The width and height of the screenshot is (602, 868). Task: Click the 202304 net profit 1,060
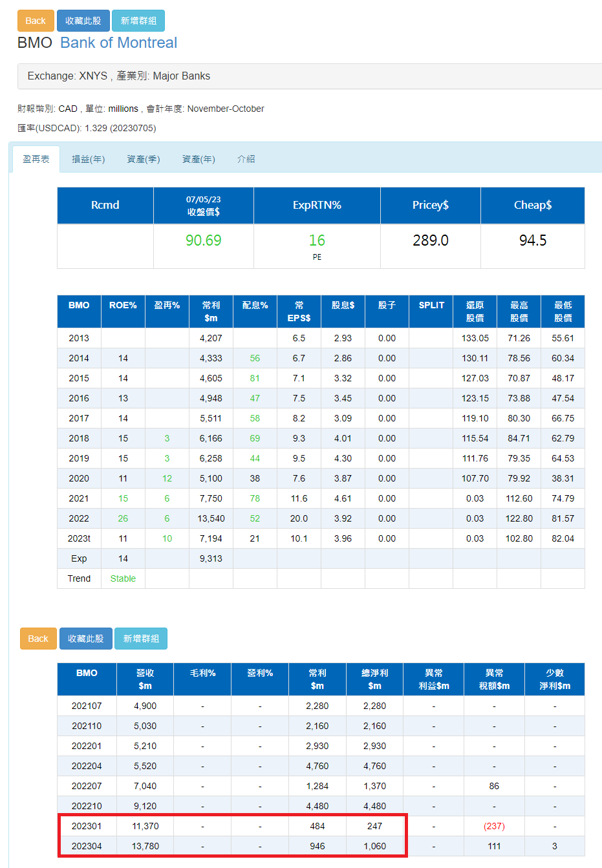point(374,846)
